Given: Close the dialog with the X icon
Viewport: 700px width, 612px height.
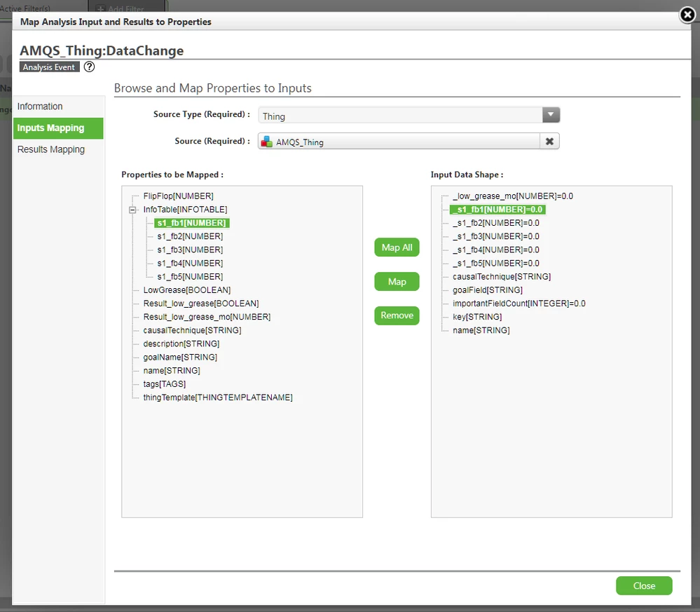Looking at the screenshot, I should pos(687,15).
